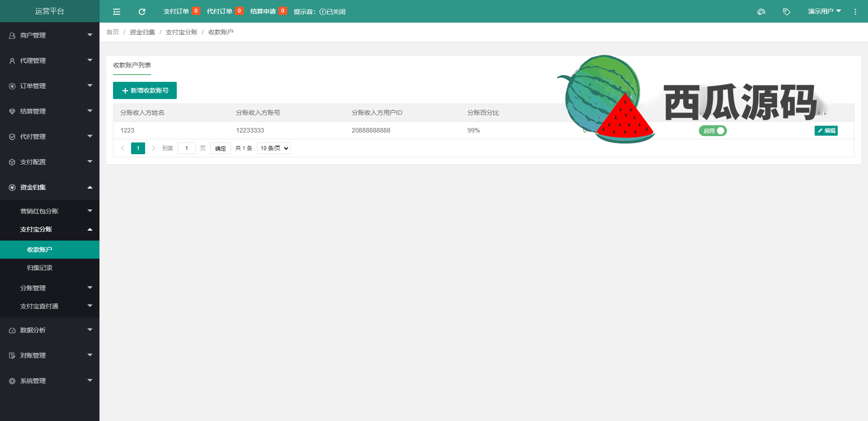Expand the 订单管理 menu arrow

click(x=90, y=85)
